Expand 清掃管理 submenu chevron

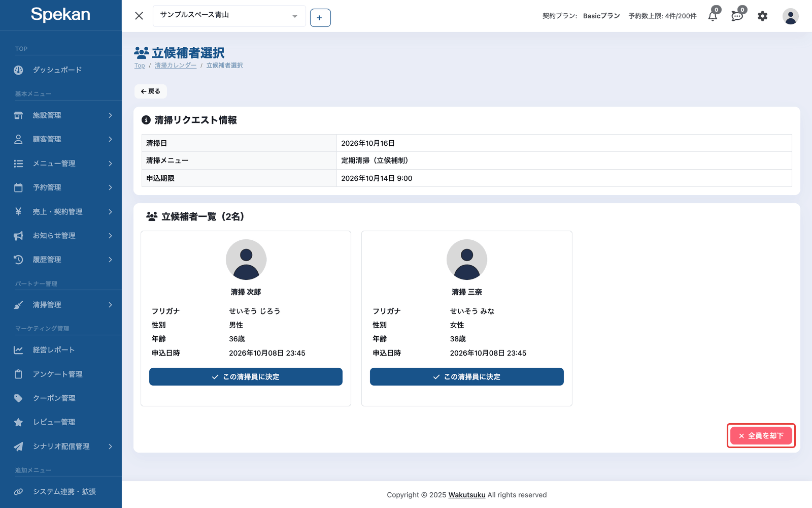click(x=110, y=305)
